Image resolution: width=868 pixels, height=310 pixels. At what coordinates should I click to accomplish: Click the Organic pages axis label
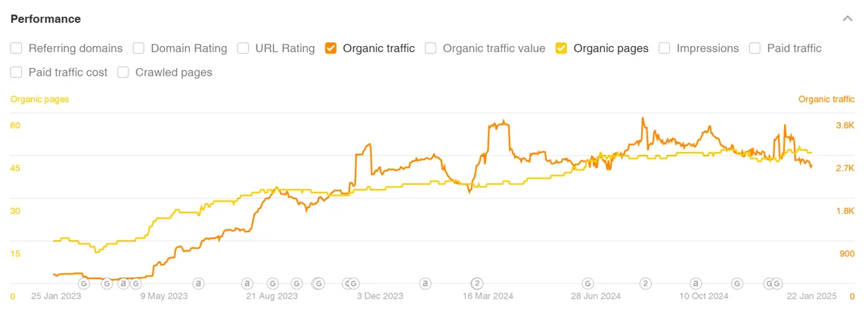pyautogui.click(x=39, y=99)
